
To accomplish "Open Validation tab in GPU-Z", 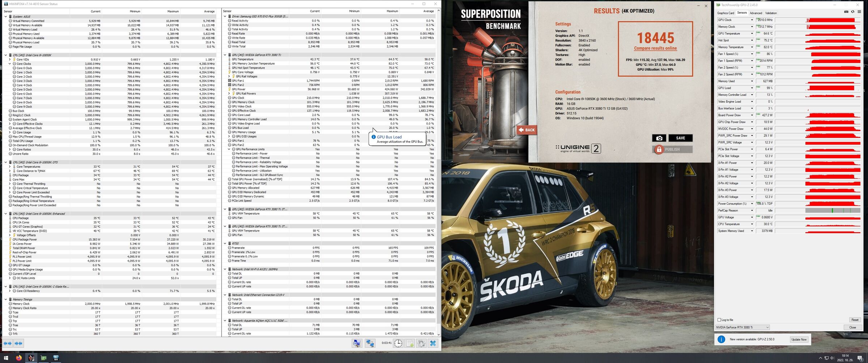I will tap(771, 13).
